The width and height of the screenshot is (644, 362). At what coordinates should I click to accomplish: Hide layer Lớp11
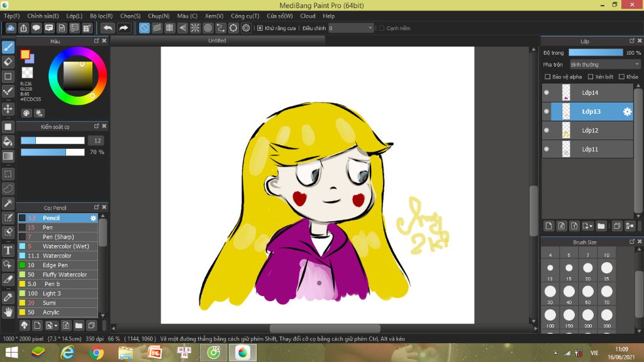point(547,150)
